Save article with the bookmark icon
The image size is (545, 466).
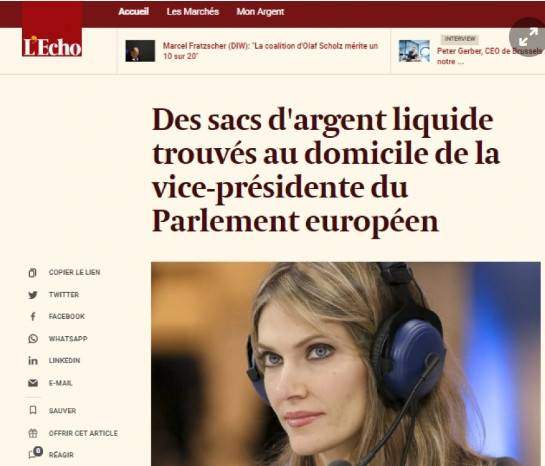(33, 410)
